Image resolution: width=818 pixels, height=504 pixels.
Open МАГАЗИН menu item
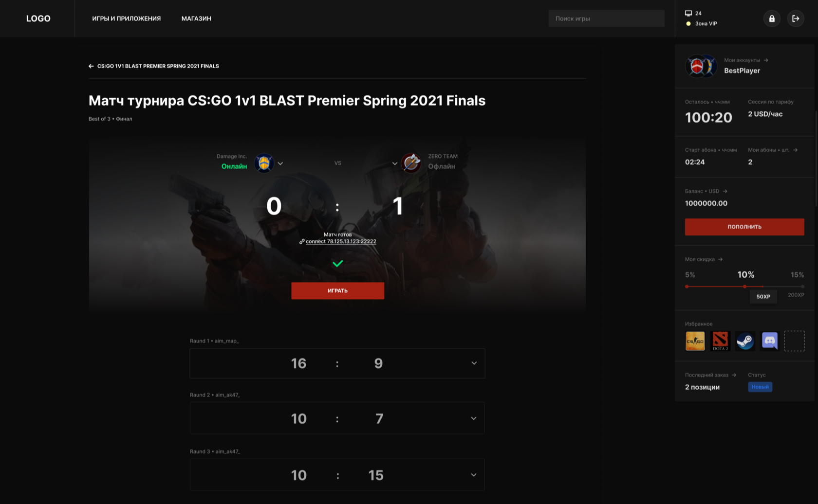tap(196, 18)
